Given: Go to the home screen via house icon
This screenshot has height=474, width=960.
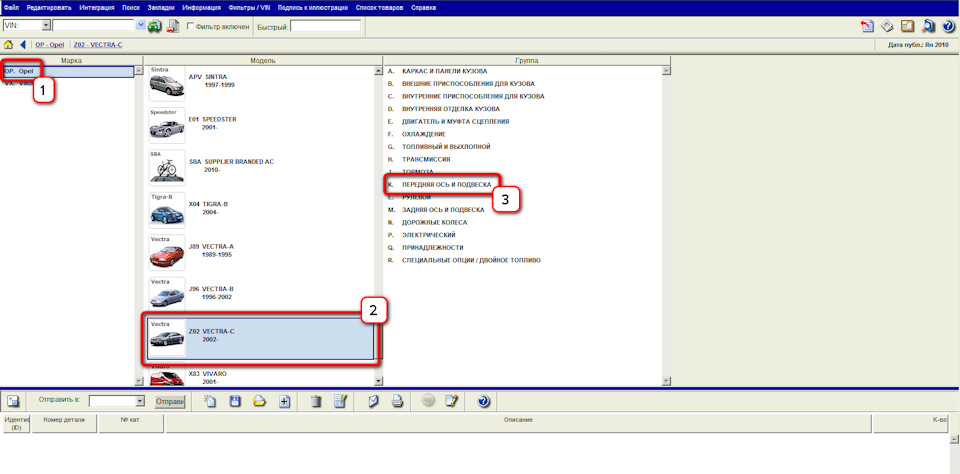Looking at the screenshot, I should tap(9, 45).
